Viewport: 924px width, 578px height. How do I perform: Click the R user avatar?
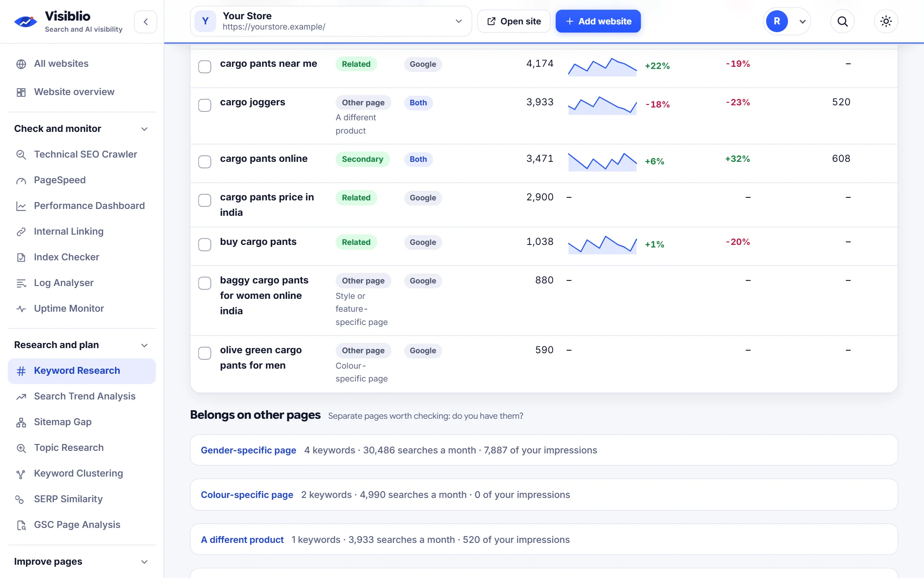tap(777, 21)
